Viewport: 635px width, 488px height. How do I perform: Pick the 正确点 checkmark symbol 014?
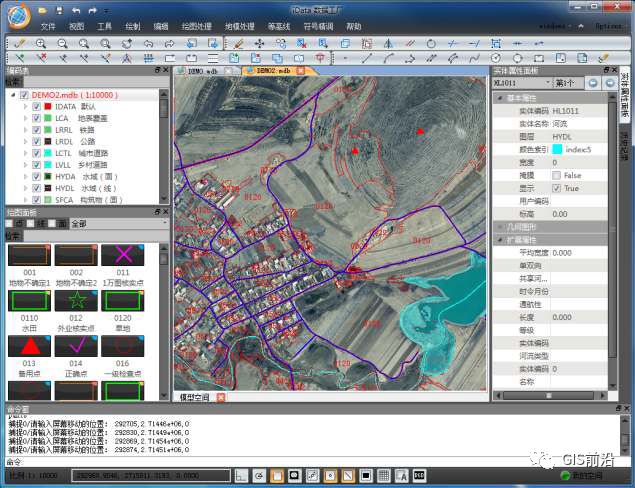[x=75, y=346]
